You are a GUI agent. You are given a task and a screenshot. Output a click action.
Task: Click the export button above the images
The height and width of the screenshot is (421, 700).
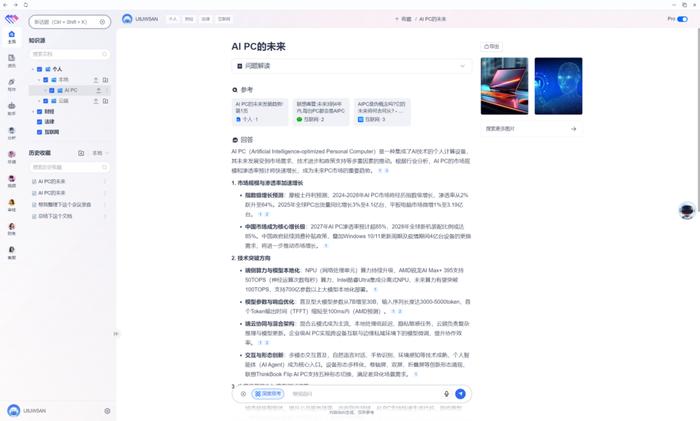(492, 46)
